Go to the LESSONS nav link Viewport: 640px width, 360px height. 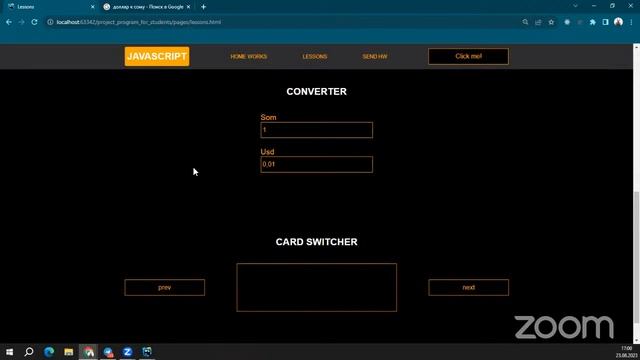pyautogui.click(x=315, y=56)
